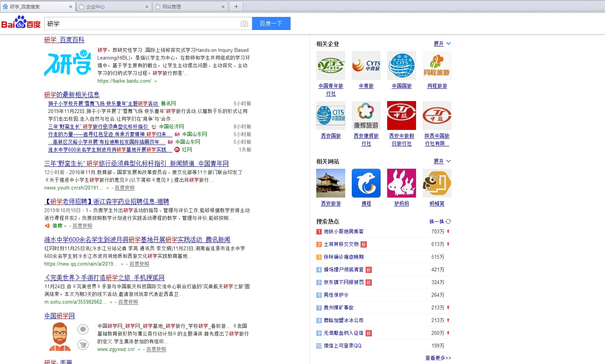Open 狮子小学校开展雪舞飞扬 news link
The height and width of the screenshot is (364, 605).
(103, 103)
